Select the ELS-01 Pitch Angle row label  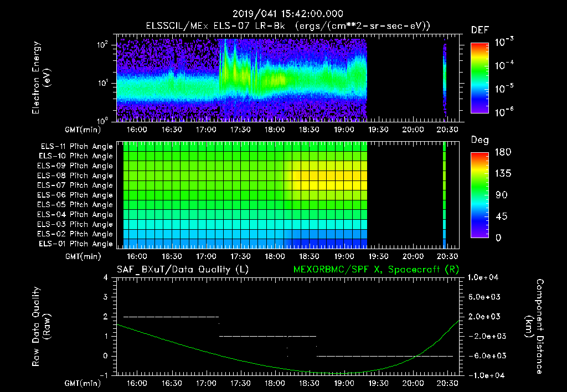tap(76, 244)
